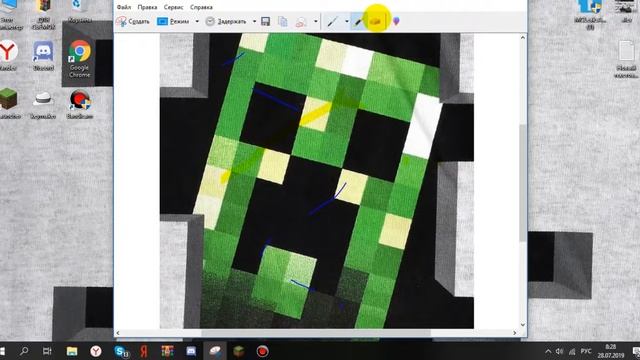Viewport: 640px width, 360px height.
Task: Open Task View on the taskbar
Action: [47, 351]
